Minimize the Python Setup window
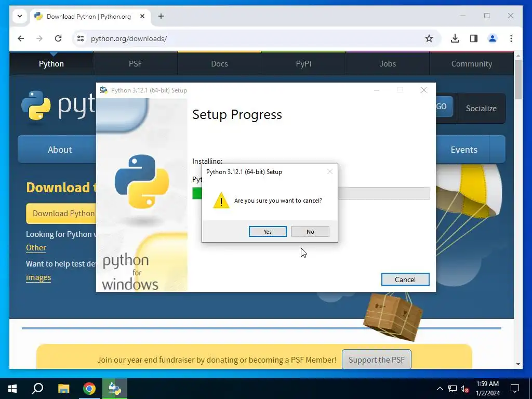The image size is (532, 399). click(x=377, y=90)
